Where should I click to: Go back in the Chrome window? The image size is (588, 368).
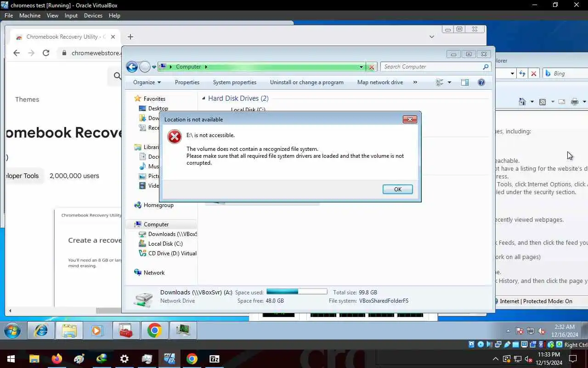17,53
